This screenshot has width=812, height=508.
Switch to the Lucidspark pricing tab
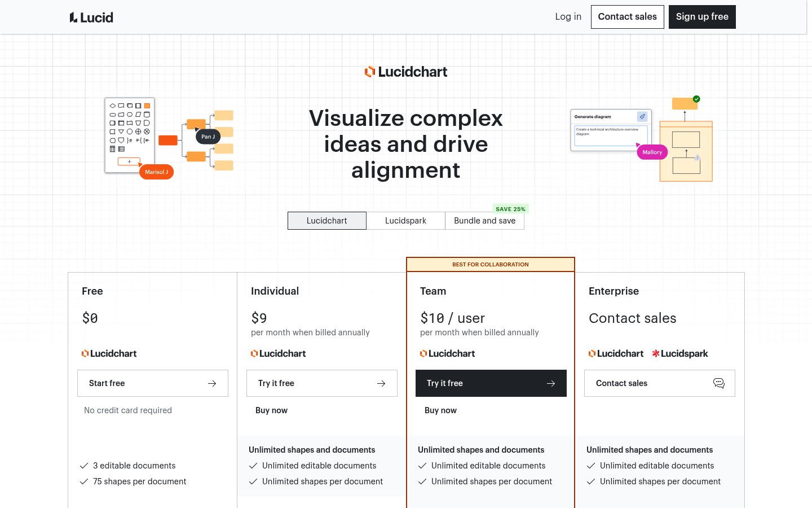point(406,221)
